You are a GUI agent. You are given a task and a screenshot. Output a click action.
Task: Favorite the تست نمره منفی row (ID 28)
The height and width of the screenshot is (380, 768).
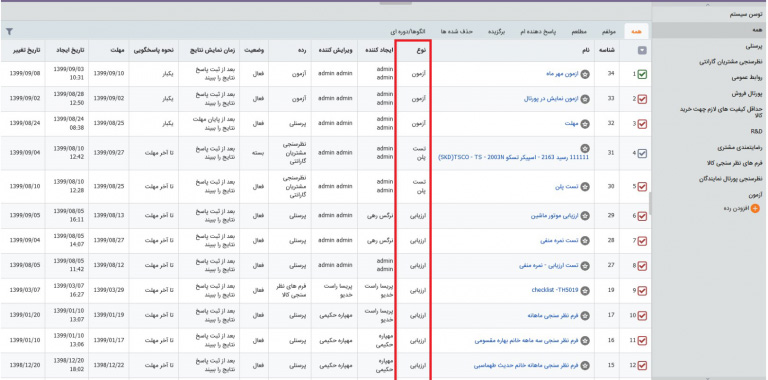point(585,241)
